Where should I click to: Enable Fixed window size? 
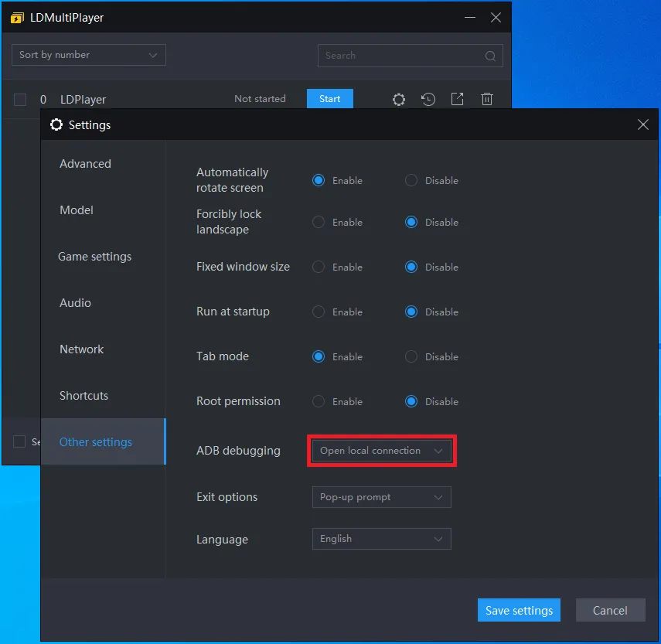(319, 267)
